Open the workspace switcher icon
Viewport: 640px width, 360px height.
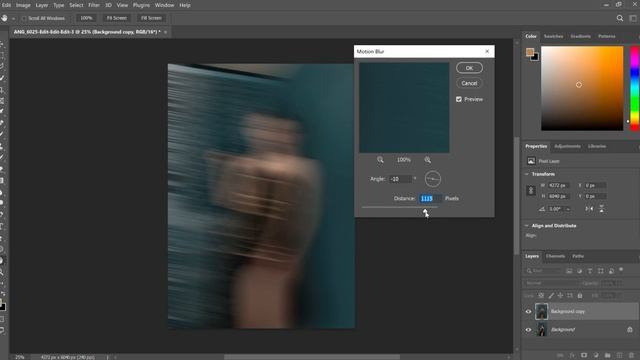[x=633, y=18]
